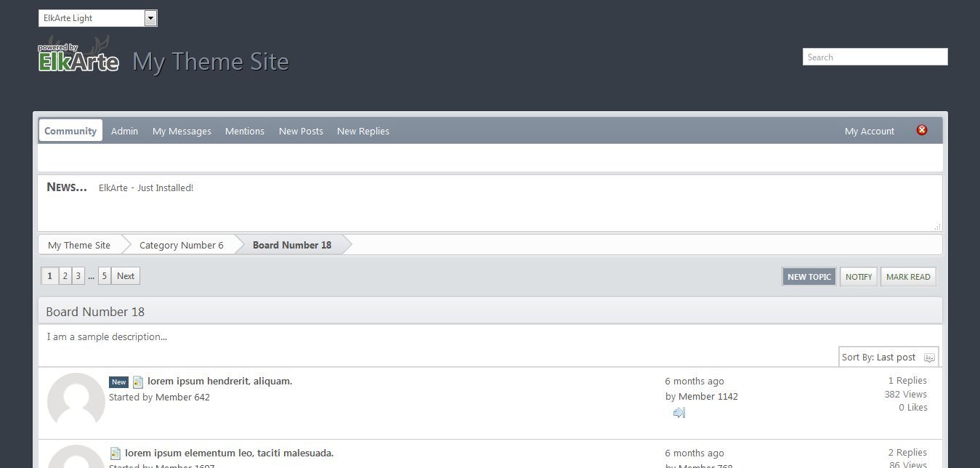Viewport: 980px width, 468px height.
Task: Click the red logout icon
Action: tap(922, 130)
